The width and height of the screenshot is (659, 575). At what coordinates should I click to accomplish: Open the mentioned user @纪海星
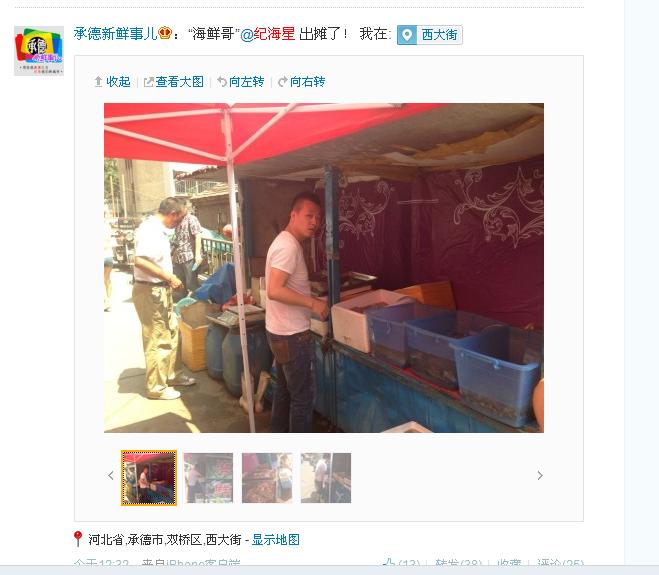point(267,34)
